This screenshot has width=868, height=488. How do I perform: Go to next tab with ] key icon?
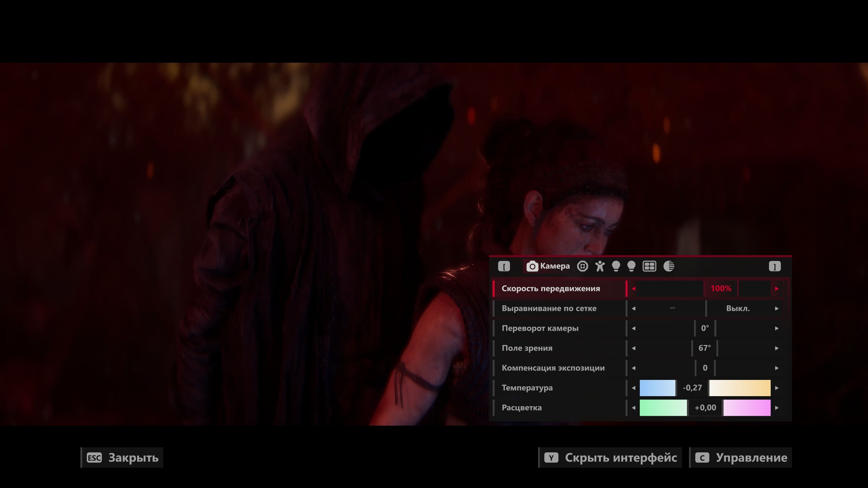click(775, 266)
